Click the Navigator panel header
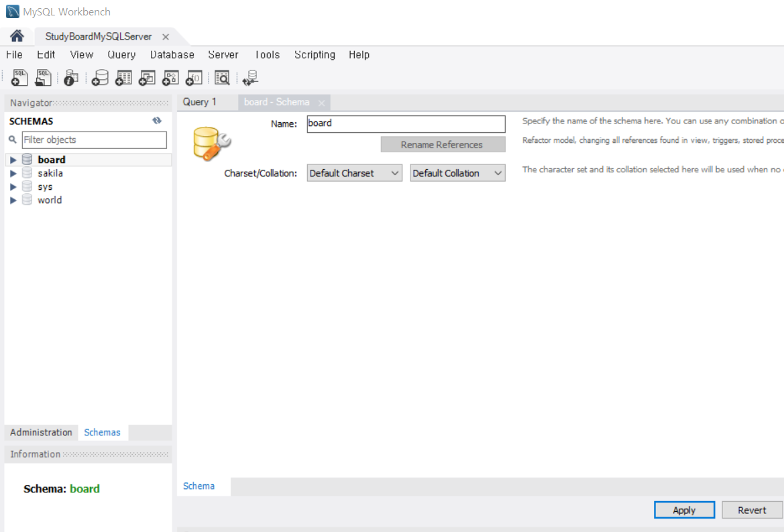Viewport: 784px width, 532px height. pyautogui.click(x=88, y=103)
